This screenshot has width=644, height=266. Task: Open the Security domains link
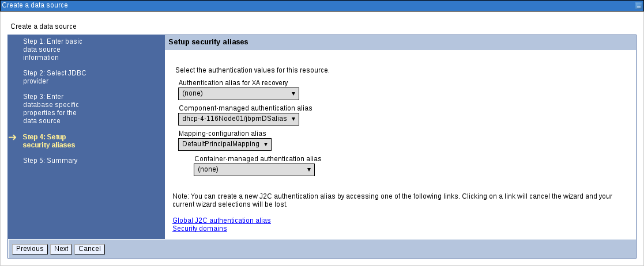pos(199,229)
